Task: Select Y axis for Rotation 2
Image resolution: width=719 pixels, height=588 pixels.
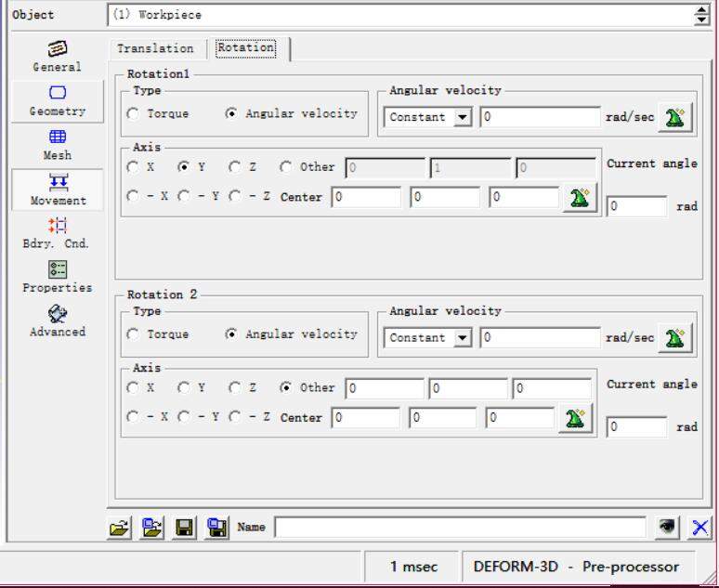Action: [x=184, y=388]
